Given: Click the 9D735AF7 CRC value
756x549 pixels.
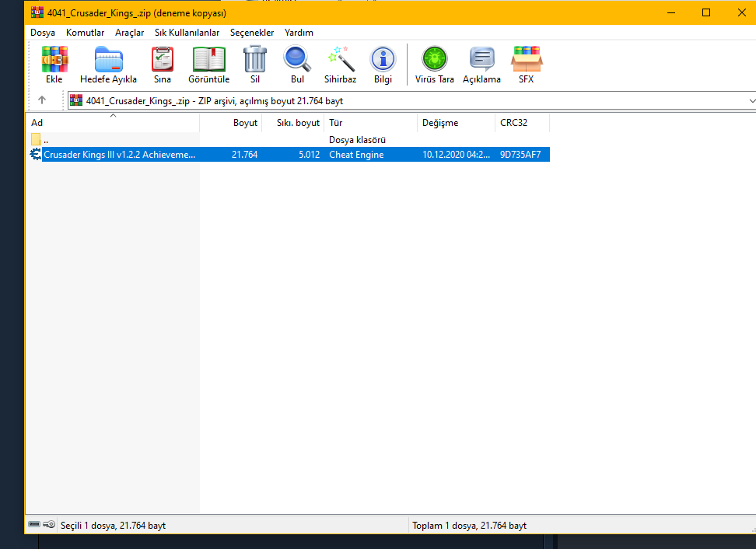Looking at the screenshot, I should pyautogui.click(x=520, y=154).
